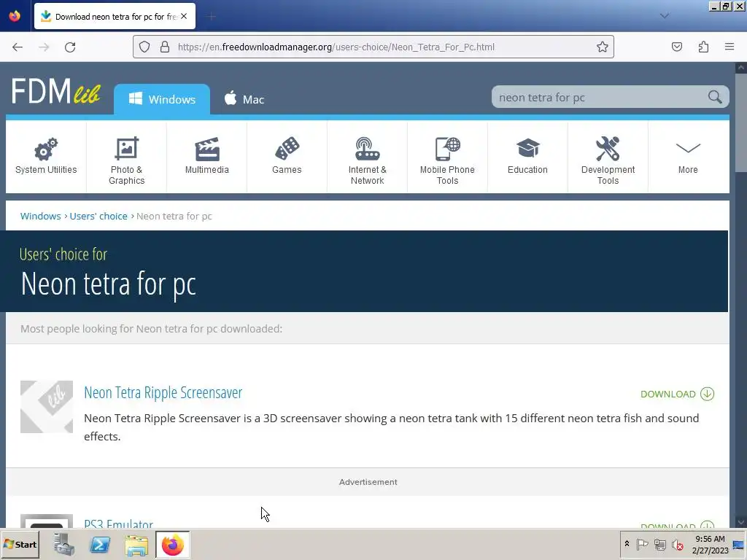Screen dimensions: 747x560
Task: Click the FDM lib logo
Action: [x=55, y=91]
